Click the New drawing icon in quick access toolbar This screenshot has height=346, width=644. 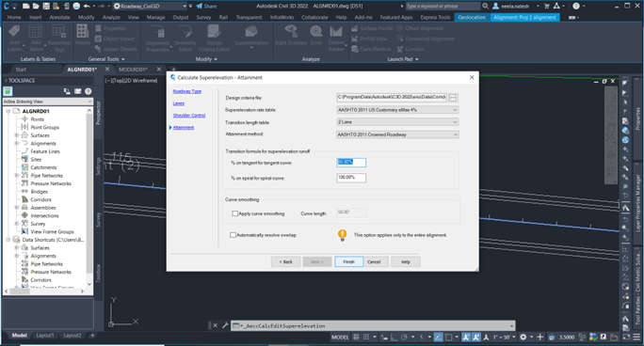pyautogui.click(x=26, y=7)
